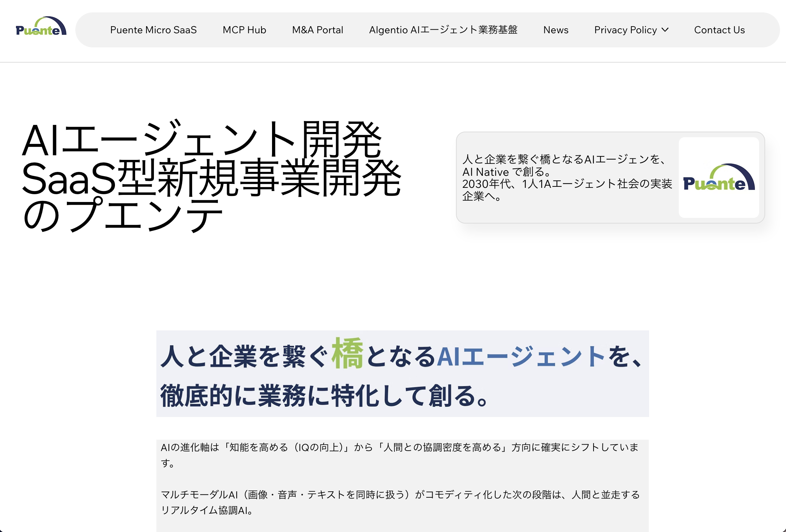The width and height of the screenshot is (786, 532).
Task: Click the headline AIエージェント開発
Action: (x=202, y=140)
